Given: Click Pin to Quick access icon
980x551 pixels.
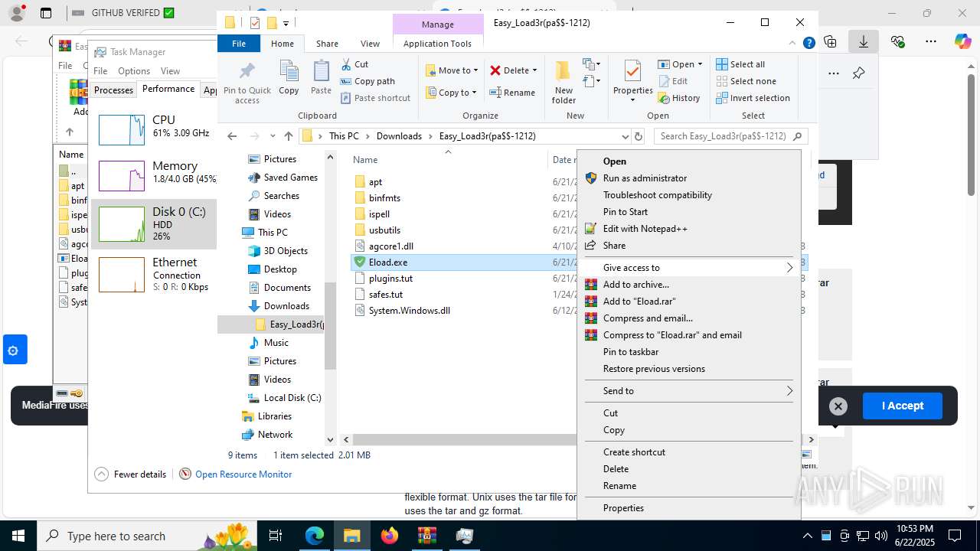Looking at the screenshot, I should click(247, 83).
